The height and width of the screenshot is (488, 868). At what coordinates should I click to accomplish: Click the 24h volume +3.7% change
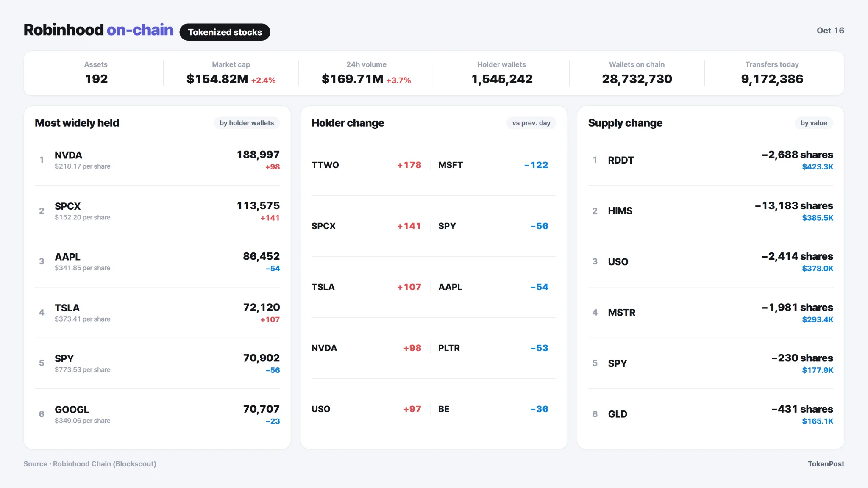pos(398,80)
